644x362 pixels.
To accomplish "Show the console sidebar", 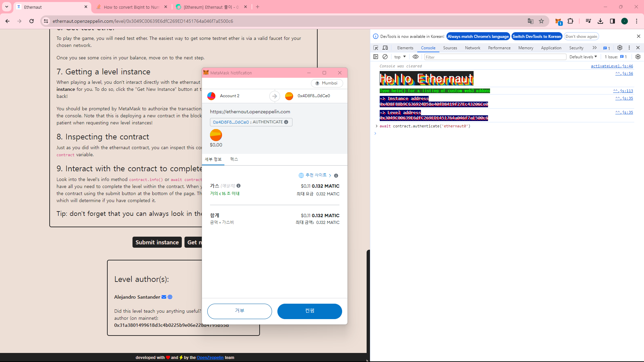I will coord(376,57).
